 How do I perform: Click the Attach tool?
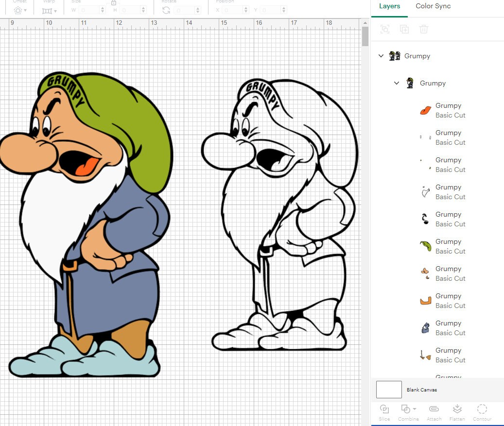[x=434, y=413]
